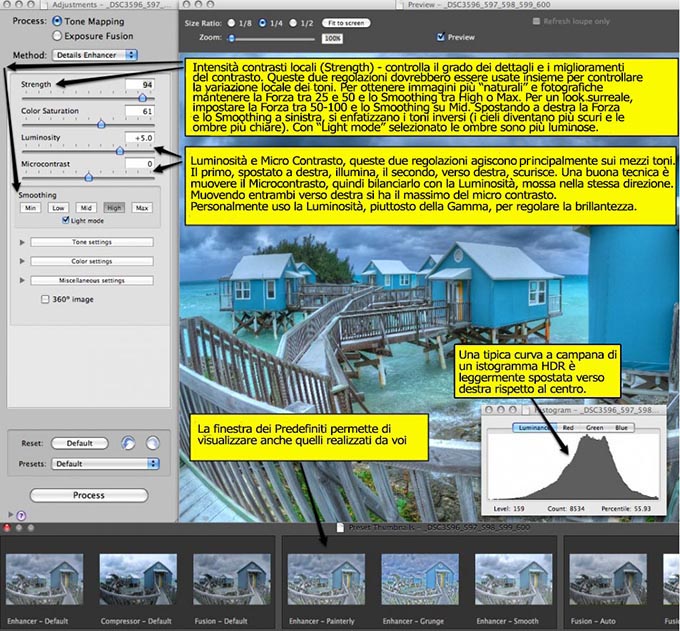680x631 pixels.
Task: Select Fusion – Default preset thumbnail
Action: point(232,579)
